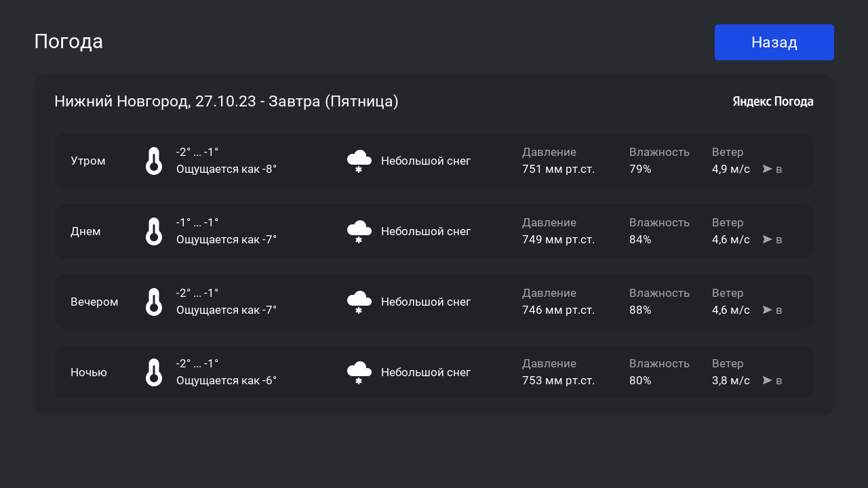Click the snow cloud icon for Вечером
This screenshot has width=868, height=488.
359,302
